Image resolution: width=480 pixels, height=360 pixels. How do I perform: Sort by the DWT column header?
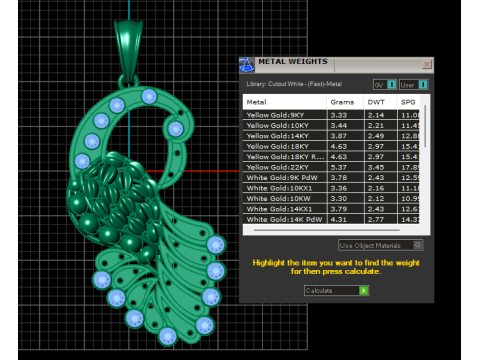pyautogui.click(x=380, y=102)
